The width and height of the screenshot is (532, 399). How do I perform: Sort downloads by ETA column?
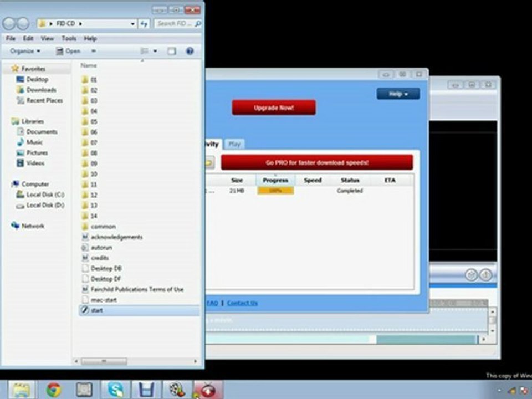(390, 180)
